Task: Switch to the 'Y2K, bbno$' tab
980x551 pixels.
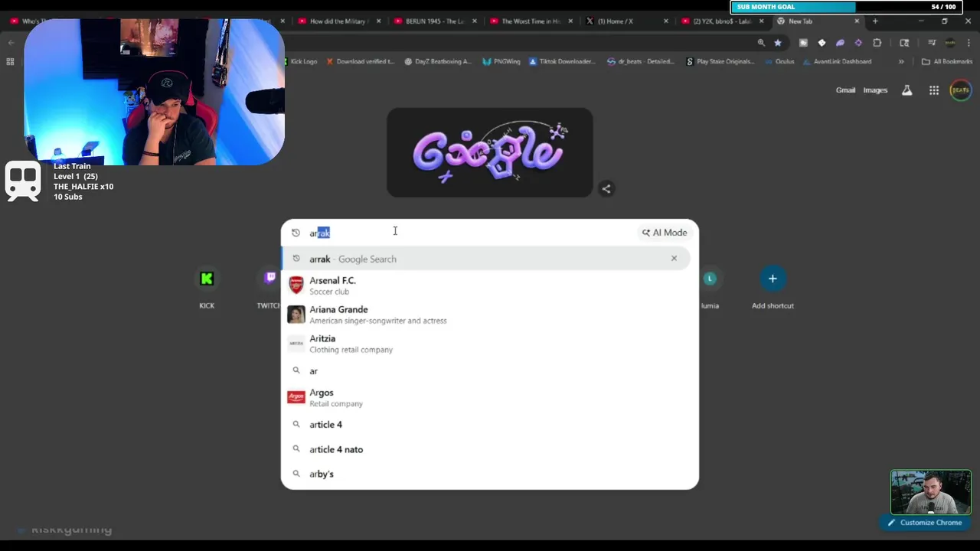Action: click(721, 21)
